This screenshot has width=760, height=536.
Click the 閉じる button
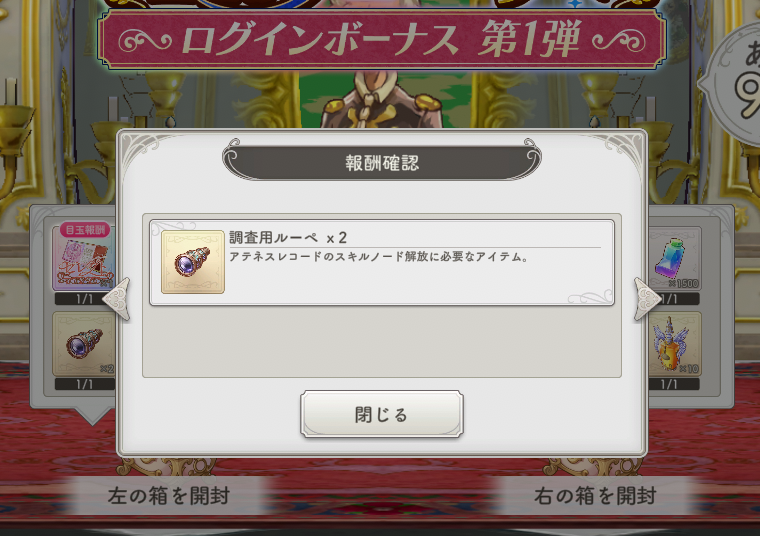[x=381, y=414]
